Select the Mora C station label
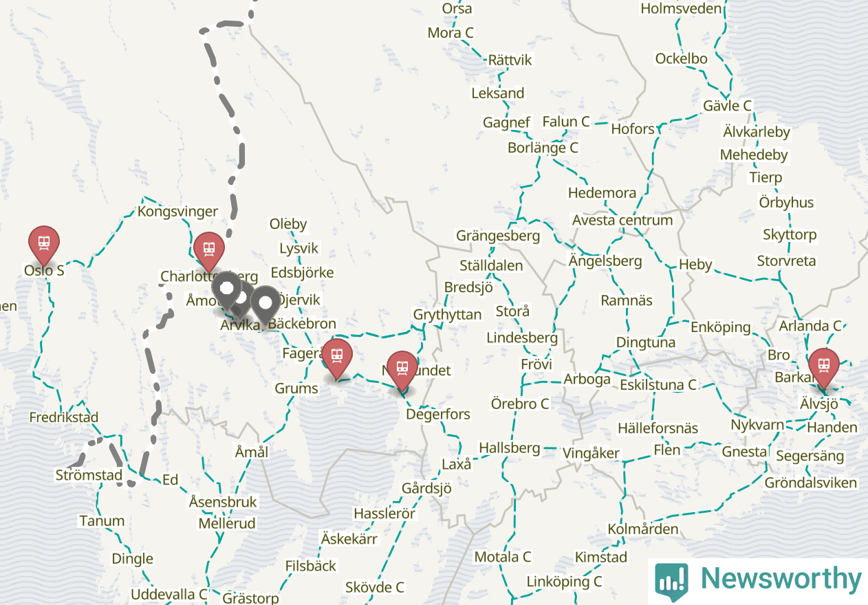The width and height of the screenshot is (868, 605). click(451, 33)
